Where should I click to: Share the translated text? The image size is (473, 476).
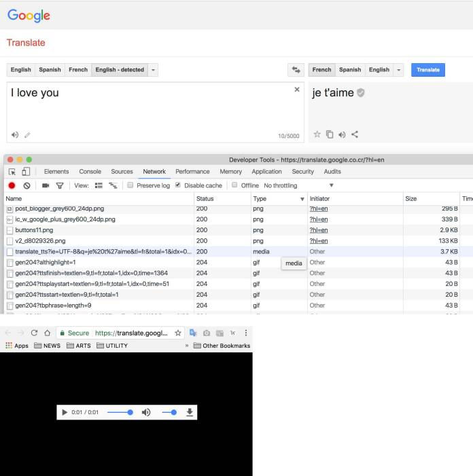point(355,134)
